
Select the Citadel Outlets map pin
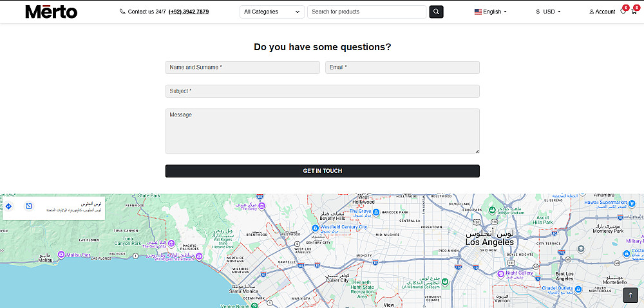pos(578,289)
